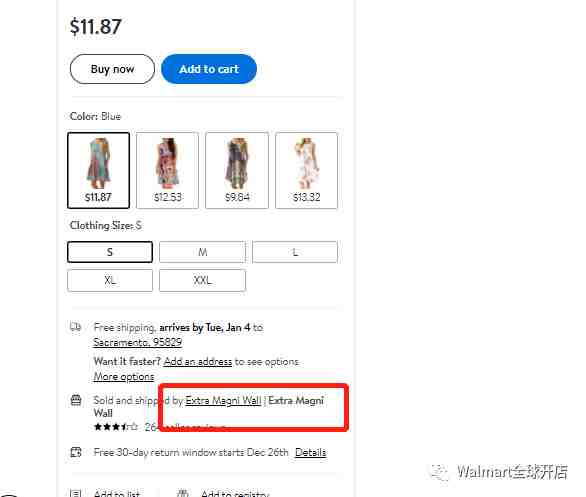Add the dress to cart
586x497 pixels.
click(209, 69)
